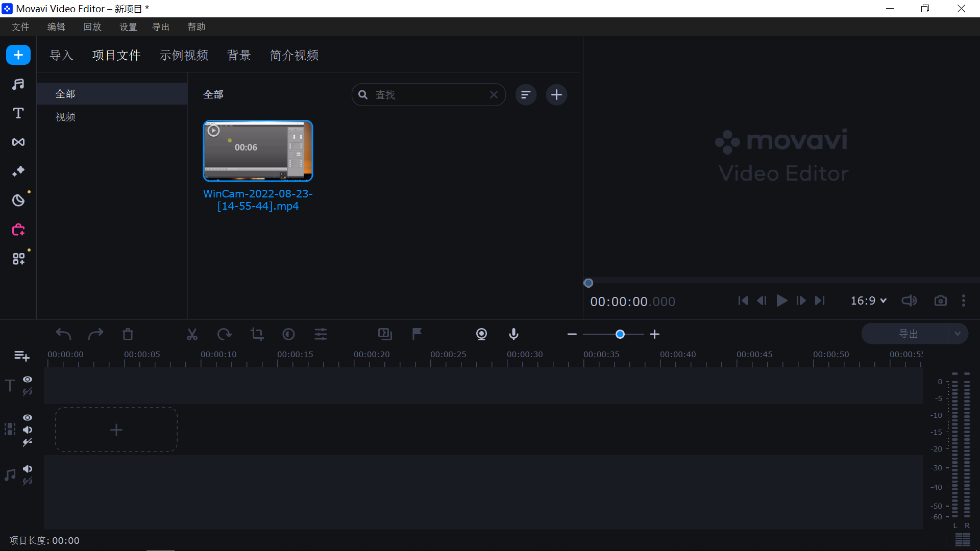Open the Audio/music library sidebar icon

click(x=18, y=84)
